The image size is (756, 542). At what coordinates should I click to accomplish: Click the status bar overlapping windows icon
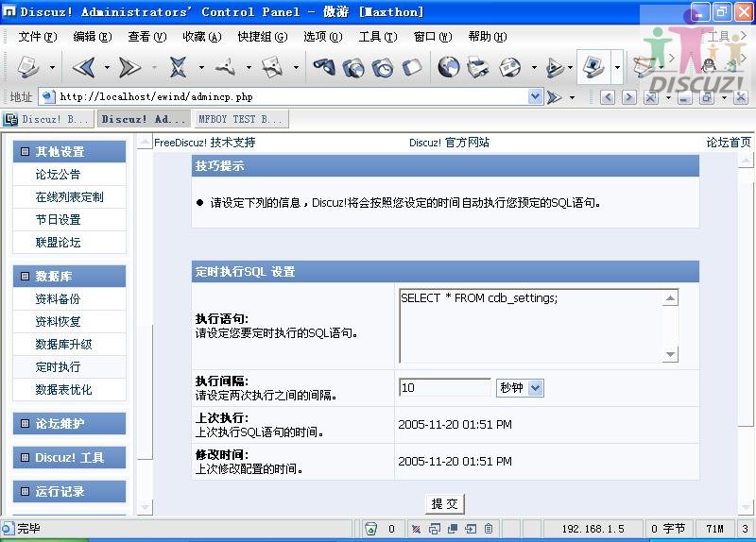tap(453, 529)
